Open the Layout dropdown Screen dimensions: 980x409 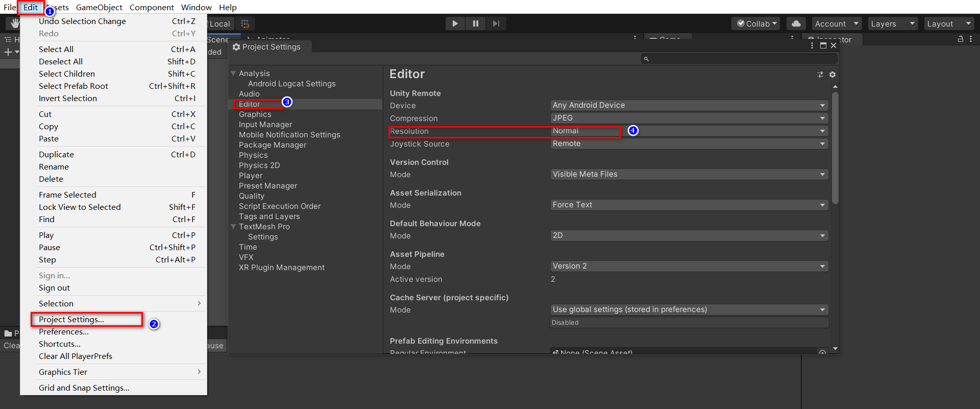(x=949, y=23)
